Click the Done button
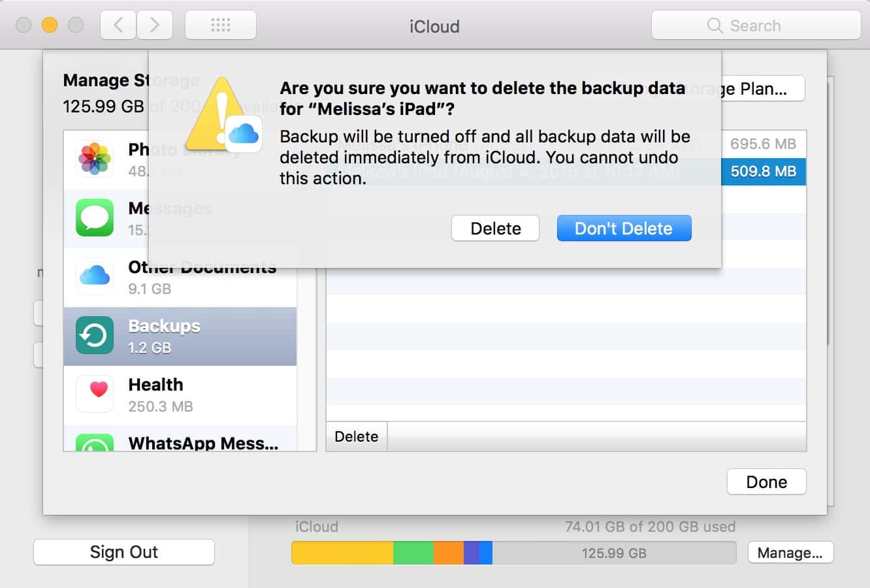This screenshot has height=588, width=870. coord(766,482)
